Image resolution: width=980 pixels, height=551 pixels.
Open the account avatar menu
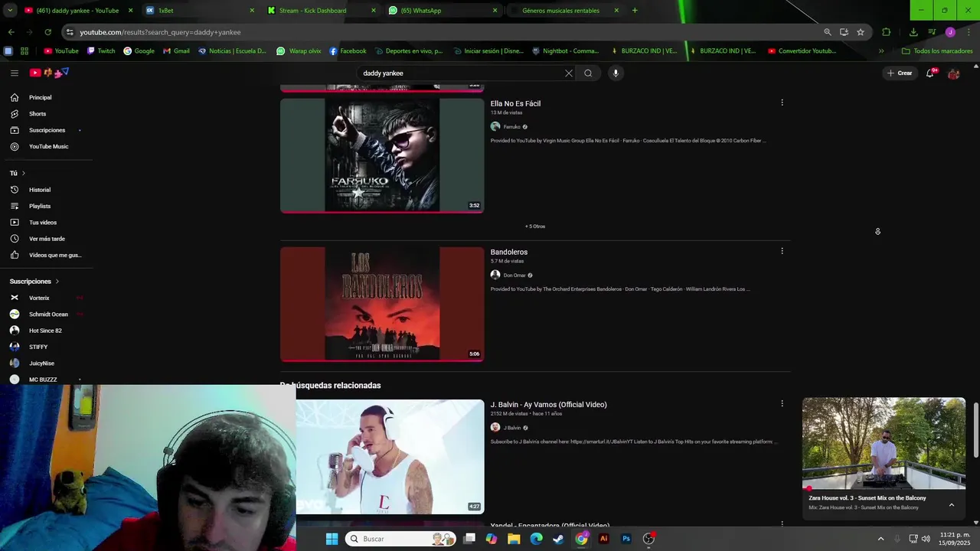954,73
